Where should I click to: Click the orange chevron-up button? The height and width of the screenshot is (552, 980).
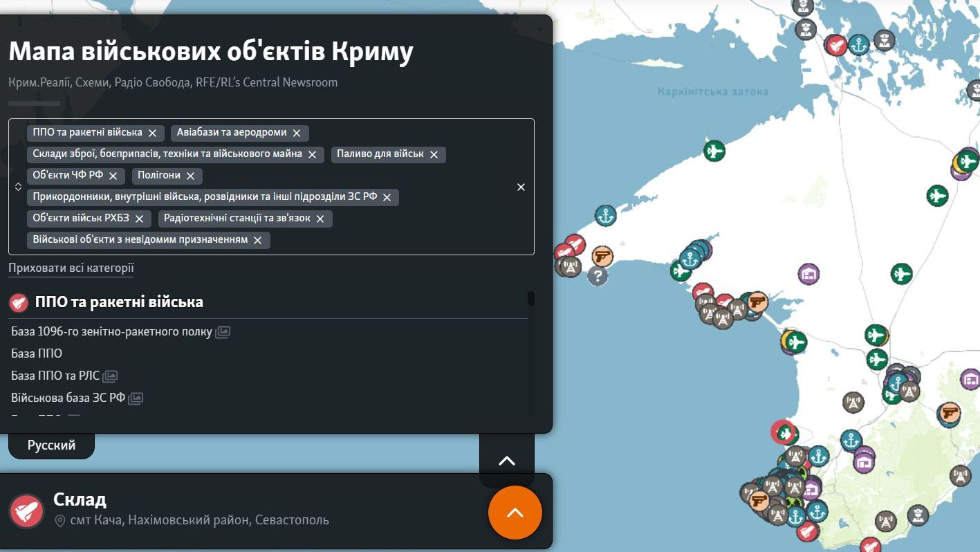pyautogui.click(x=515, y=513)
